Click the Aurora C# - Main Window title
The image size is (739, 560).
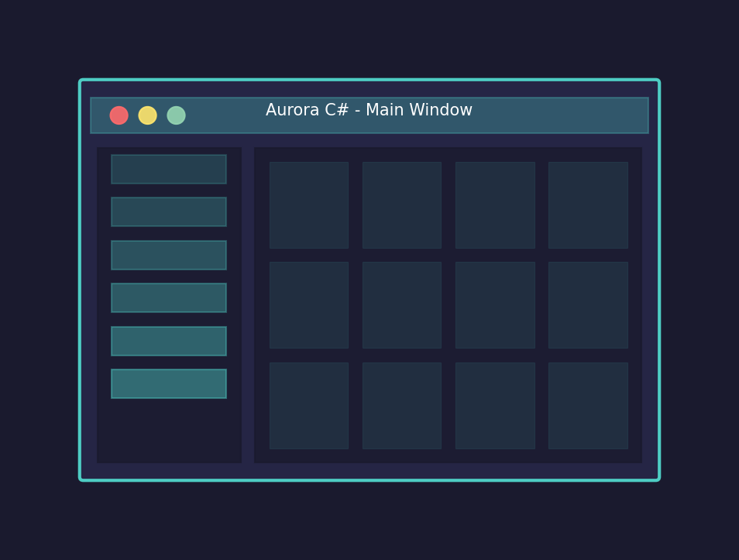coord(369,111)
